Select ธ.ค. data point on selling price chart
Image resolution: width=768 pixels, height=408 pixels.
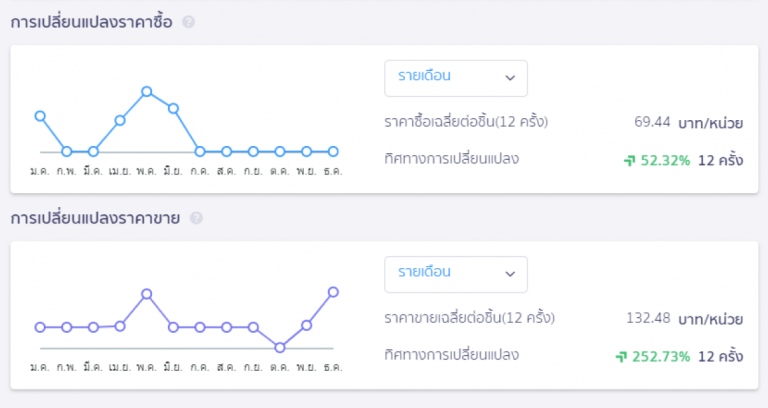pyautogui.click(x=333, y=292)
